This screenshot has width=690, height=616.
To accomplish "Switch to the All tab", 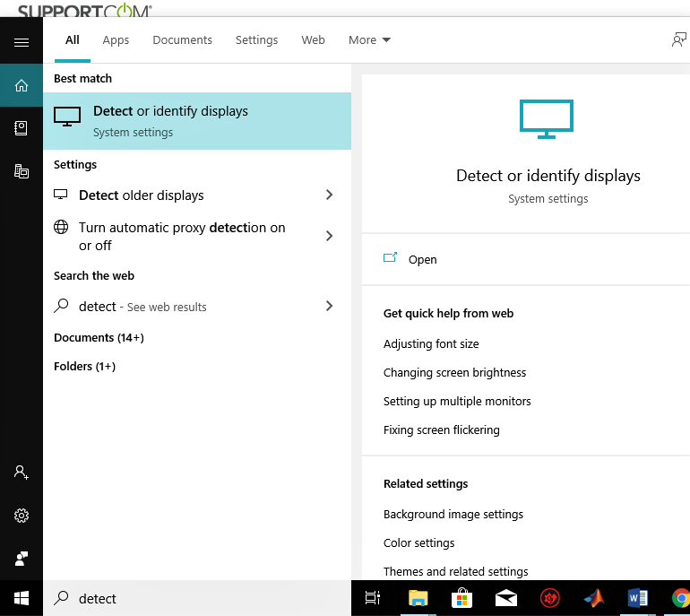I will (x=73, y=40).
